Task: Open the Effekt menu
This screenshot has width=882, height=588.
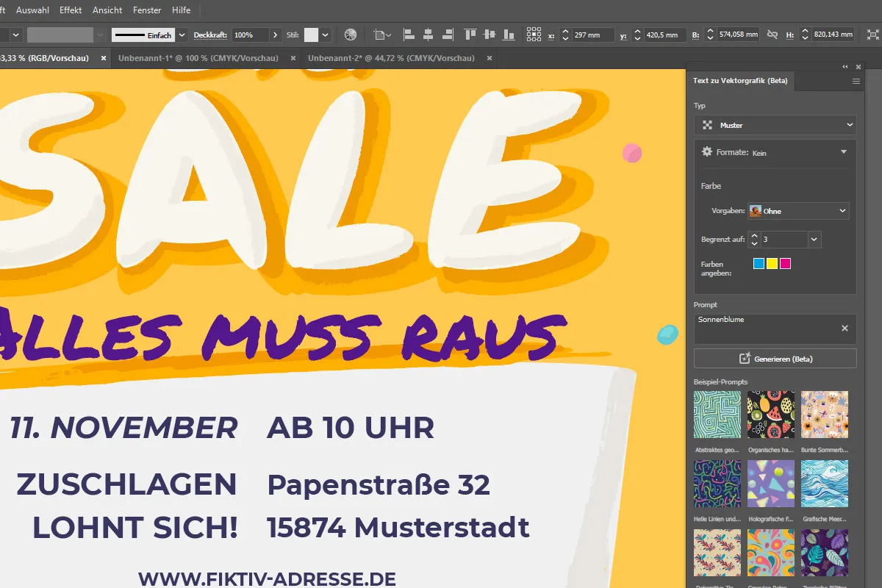Action: pos(71,10)
